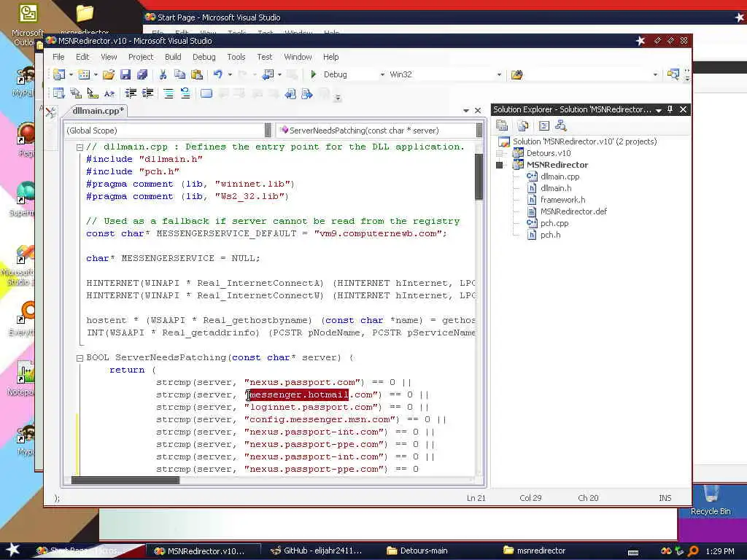Click the Properties icon in Solution Explorer
Viewport: 747px width, 560px height.
coord(502,125)
